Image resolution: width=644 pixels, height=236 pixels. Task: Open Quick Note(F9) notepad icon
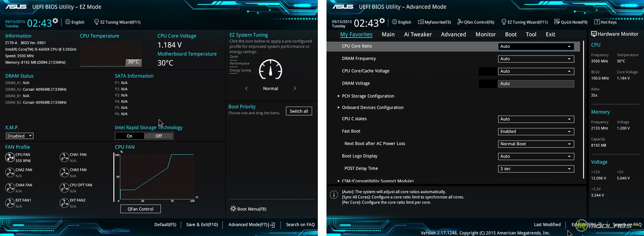point(557,22)
